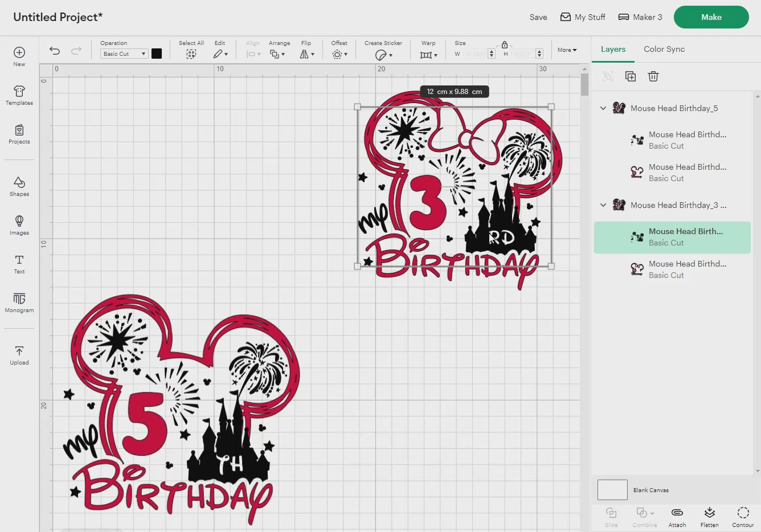Open the Projects panel

[x=19, y=134]
